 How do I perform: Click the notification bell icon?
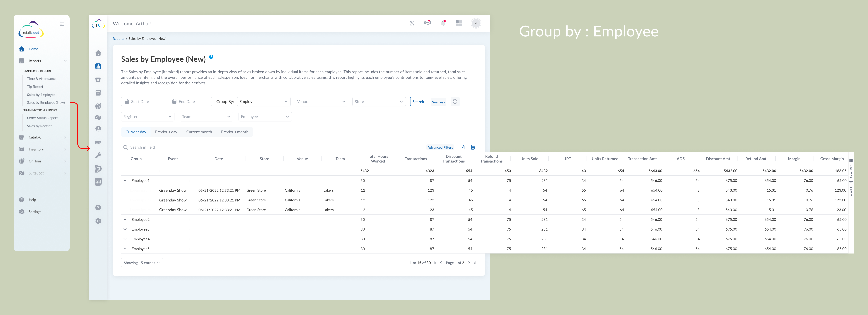pos(443,23)
